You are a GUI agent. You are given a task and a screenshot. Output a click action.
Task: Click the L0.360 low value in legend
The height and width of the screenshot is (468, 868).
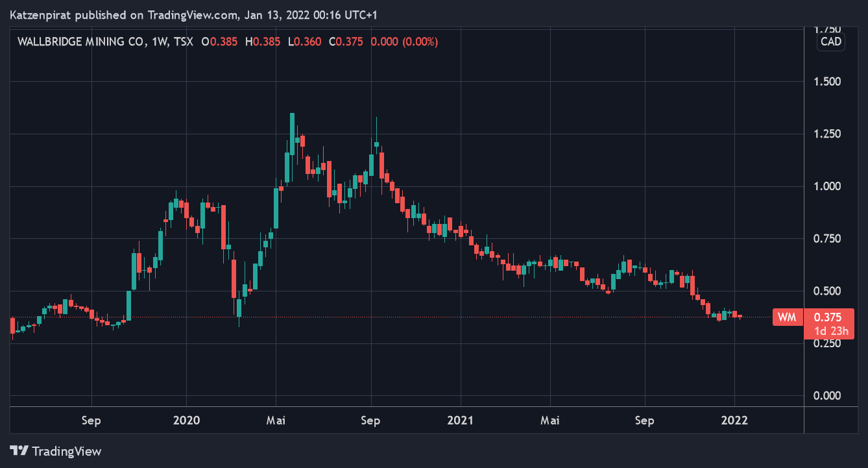pyautogui.click(x=305, y=42)
